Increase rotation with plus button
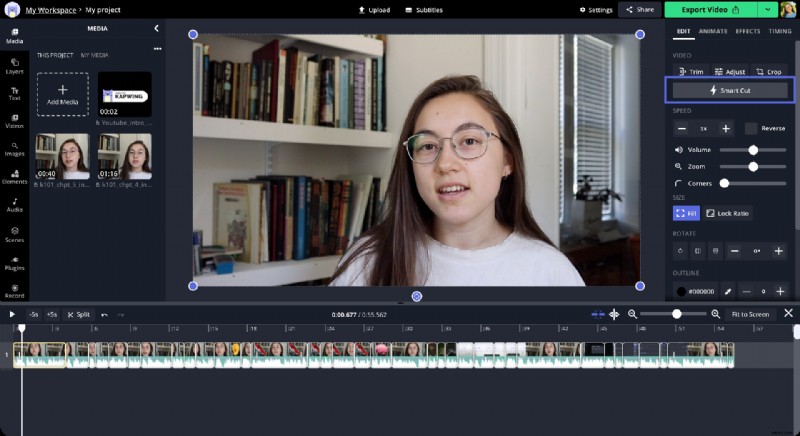 779,251
